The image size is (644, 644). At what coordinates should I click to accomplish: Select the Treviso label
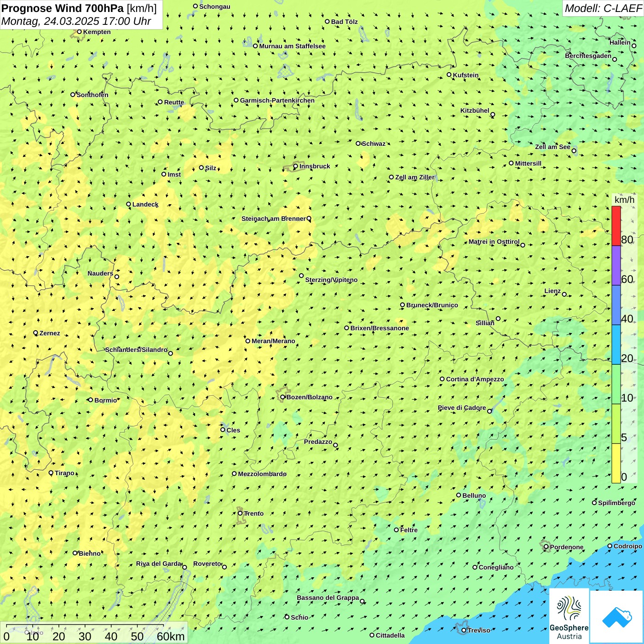click(x=479, y=630)
